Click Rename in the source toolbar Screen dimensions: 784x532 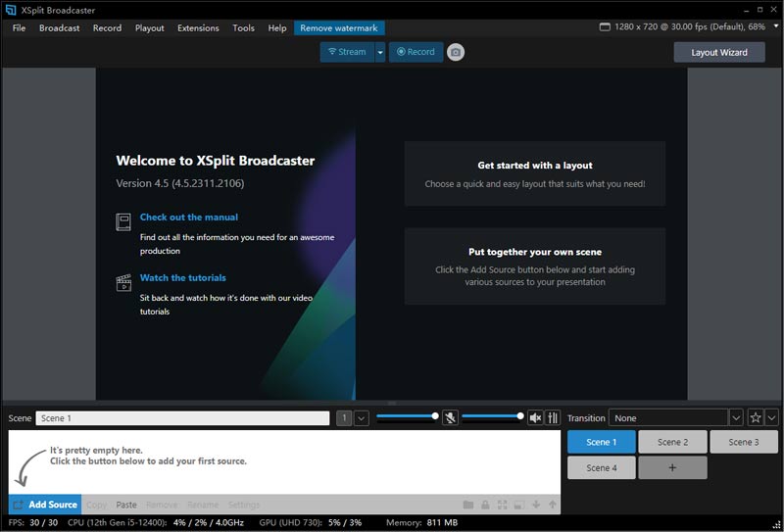click(x=203, y=505)
